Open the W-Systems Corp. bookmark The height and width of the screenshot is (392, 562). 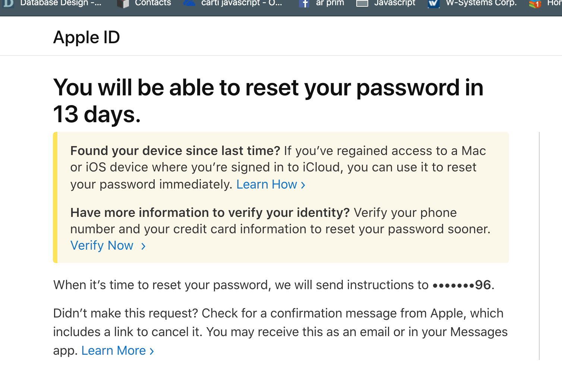click(x=481, y=3)
